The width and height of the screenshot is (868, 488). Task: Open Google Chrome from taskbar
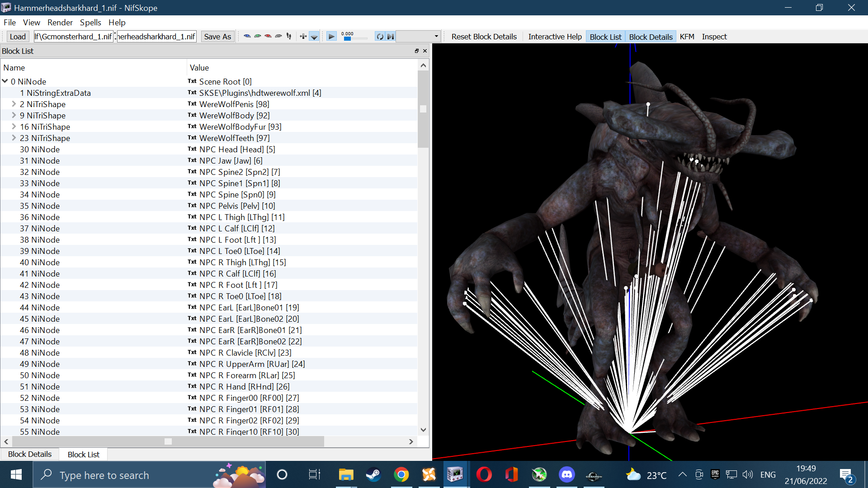click(401, 474)
